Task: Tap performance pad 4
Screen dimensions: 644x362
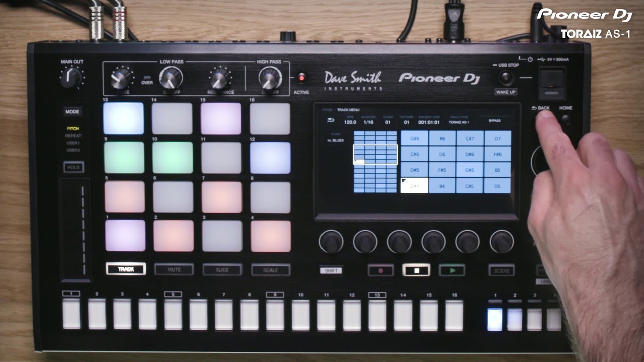Action: click(271, 236)
